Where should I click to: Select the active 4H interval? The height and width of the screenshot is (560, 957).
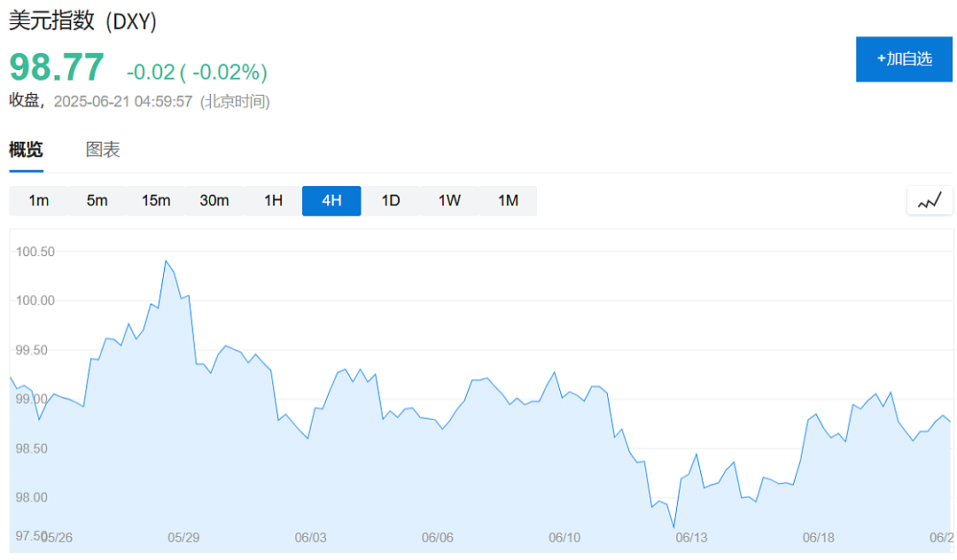point(331,201)
